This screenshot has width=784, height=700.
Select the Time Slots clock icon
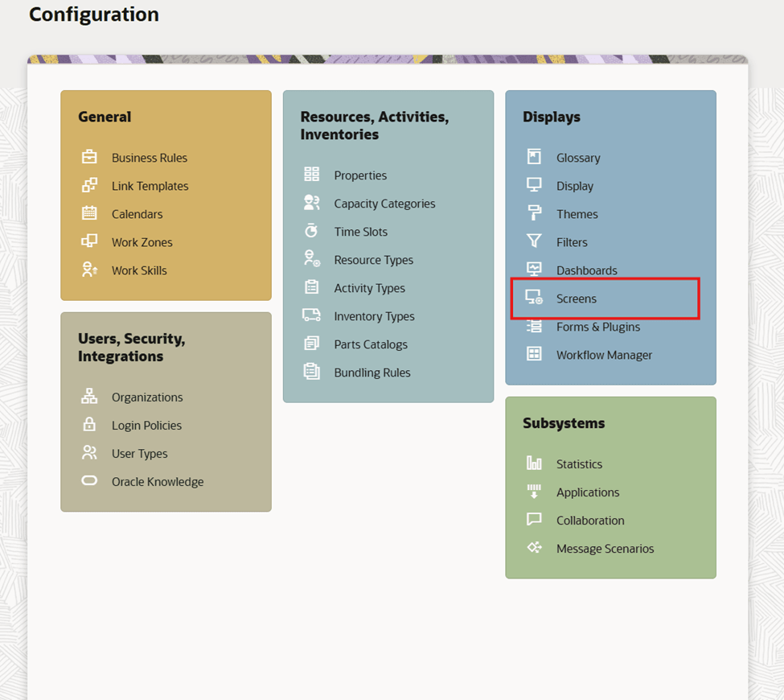[x=311, y=231]
